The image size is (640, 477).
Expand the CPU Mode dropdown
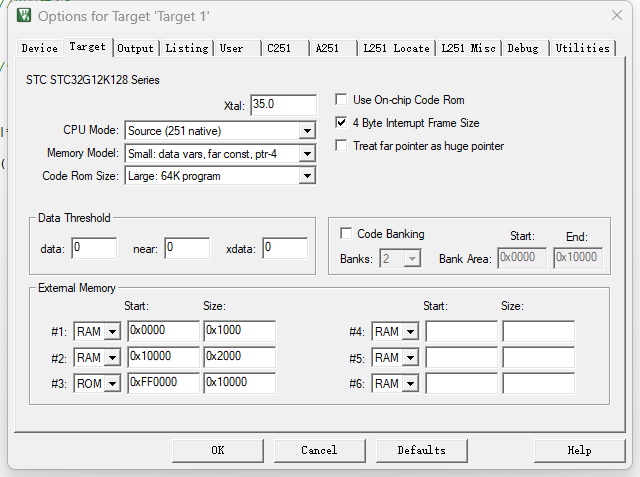307,131
